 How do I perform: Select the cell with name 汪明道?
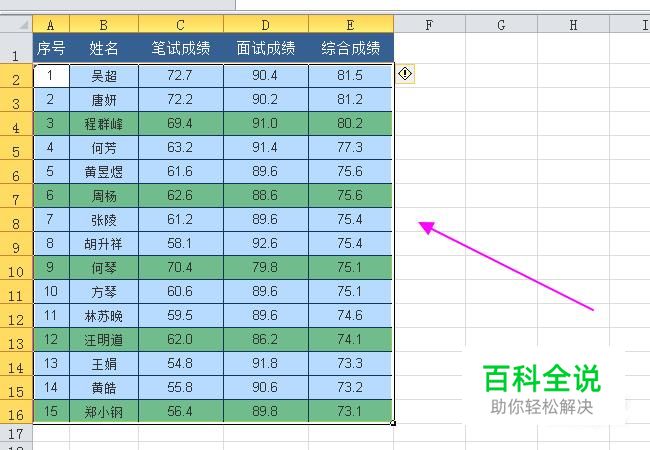click(x=104, y=340)
